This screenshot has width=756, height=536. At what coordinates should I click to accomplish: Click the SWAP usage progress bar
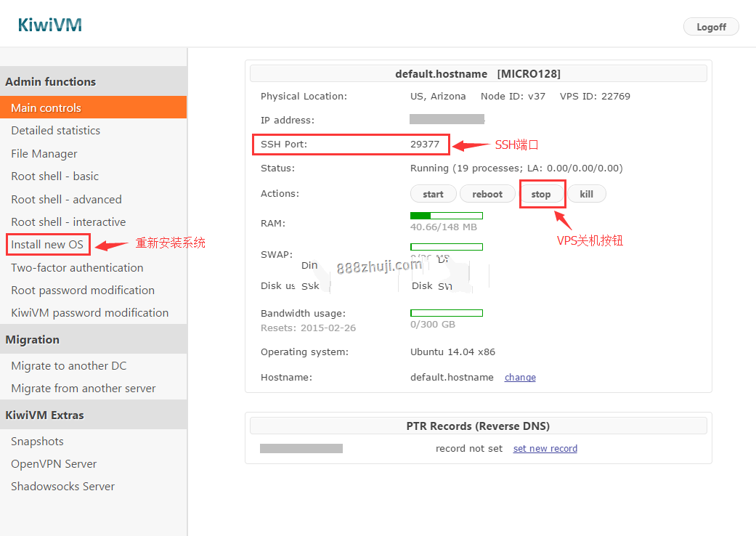coord(447,247)
